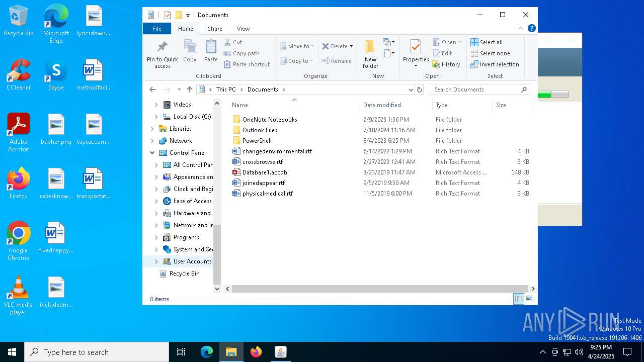644x362 pixels.
Task: Create a New folder from ribbon
Action: pos(370,54)
